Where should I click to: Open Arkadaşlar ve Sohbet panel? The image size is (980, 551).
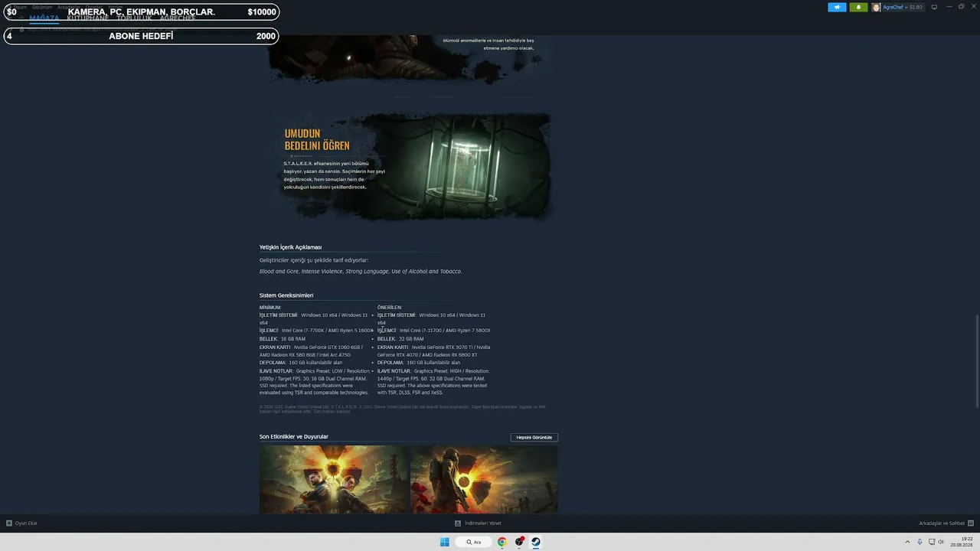(942, 523)
